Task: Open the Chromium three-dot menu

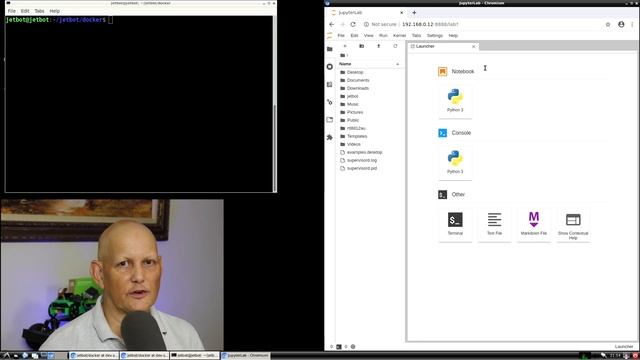Action: tap(633, 24)
